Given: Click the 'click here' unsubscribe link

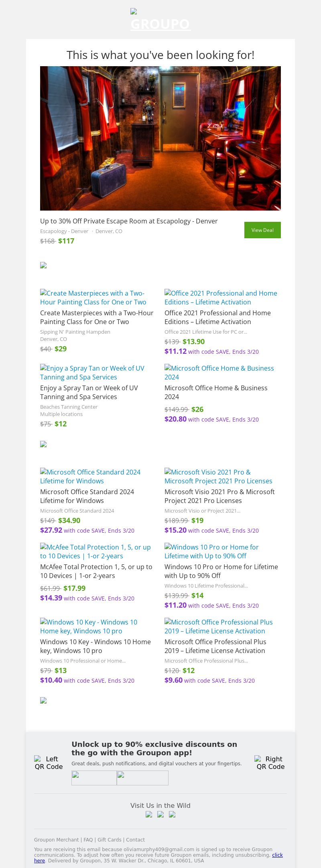Looking at the screenshot, I should pos(277,855).
